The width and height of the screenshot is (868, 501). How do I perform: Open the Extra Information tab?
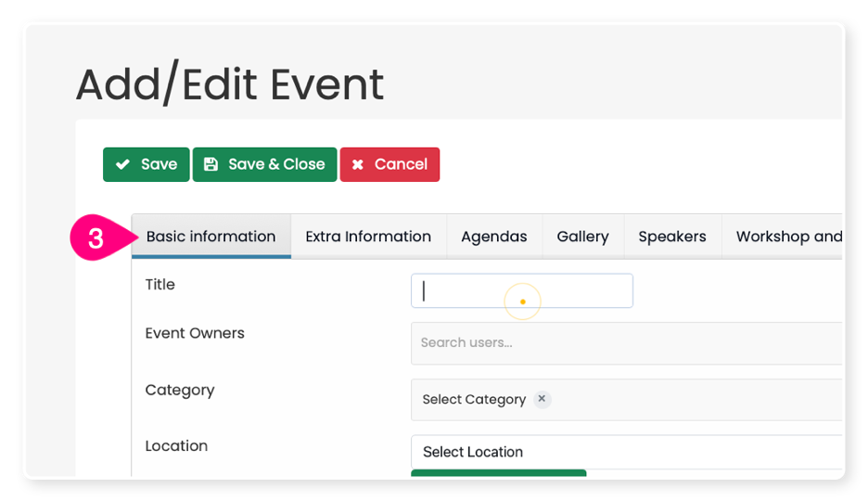tap(368, 237)
